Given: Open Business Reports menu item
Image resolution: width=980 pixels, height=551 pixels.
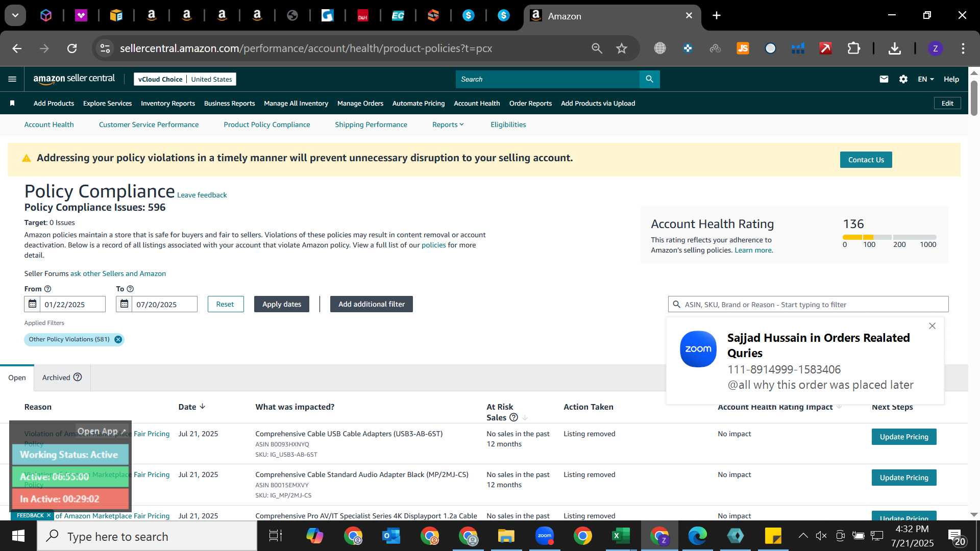Looking at the screenshot, I should 229,103.
